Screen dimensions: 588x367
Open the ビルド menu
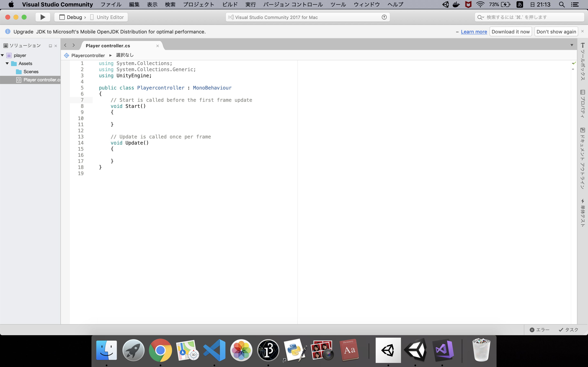pyautogui.click(x=230, y=4)
